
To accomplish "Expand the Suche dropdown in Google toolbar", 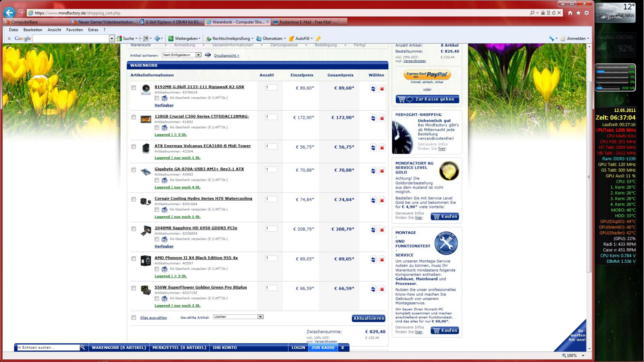I will pos(136,39).
